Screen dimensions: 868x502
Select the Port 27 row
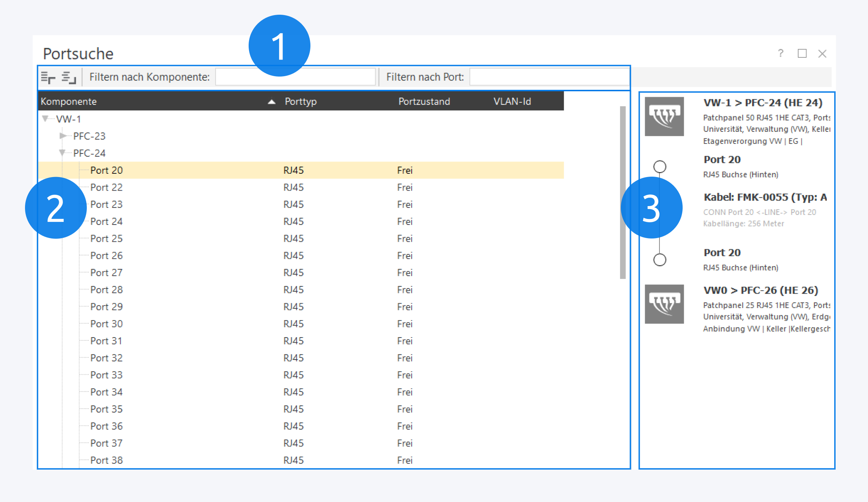[107, 273]
